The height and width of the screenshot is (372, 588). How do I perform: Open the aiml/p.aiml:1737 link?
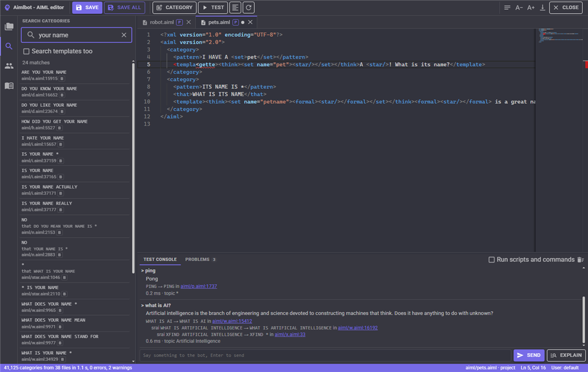coord(199,286)
